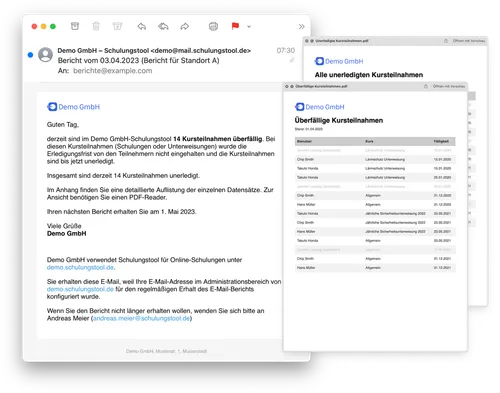
Task: Click the Überfällige Kursteilnahmen.pdf window title
Action: (321, 86)
